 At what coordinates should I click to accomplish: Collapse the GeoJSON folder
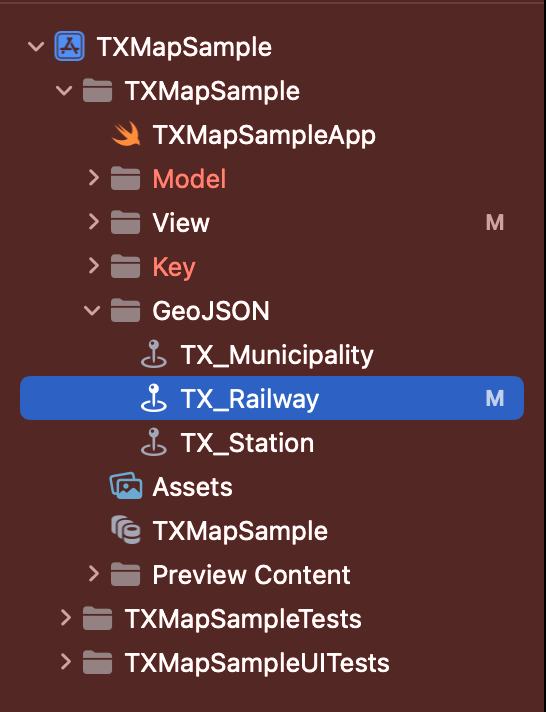tap(92, 311)
